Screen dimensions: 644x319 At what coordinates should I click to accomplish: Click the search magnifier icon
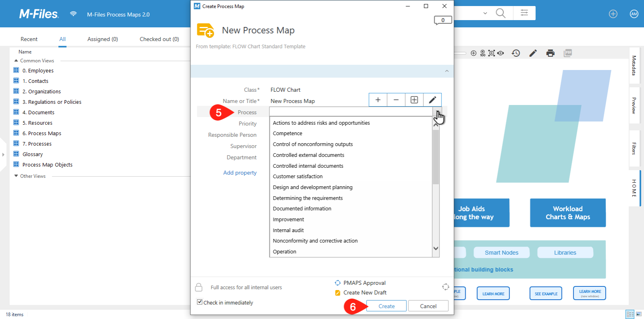coord(500,13)
